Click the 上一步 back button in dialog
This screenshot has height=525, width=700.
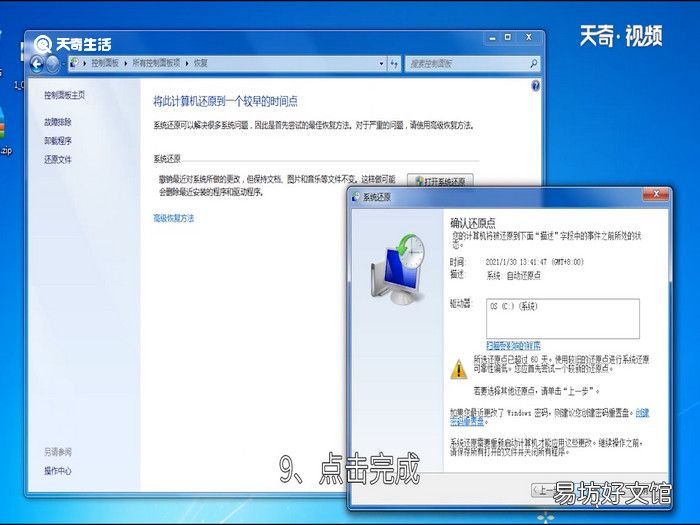544,490
